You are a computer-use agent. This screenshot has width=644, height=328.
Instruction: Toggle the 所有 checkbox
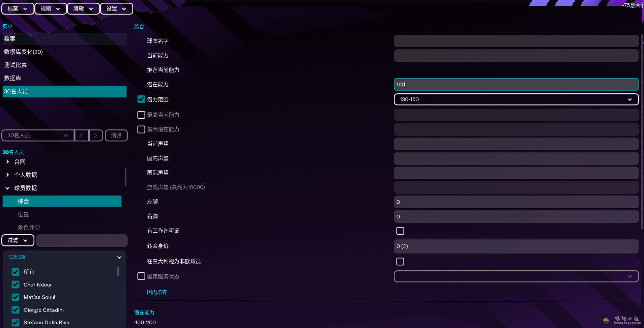point(16,272)
